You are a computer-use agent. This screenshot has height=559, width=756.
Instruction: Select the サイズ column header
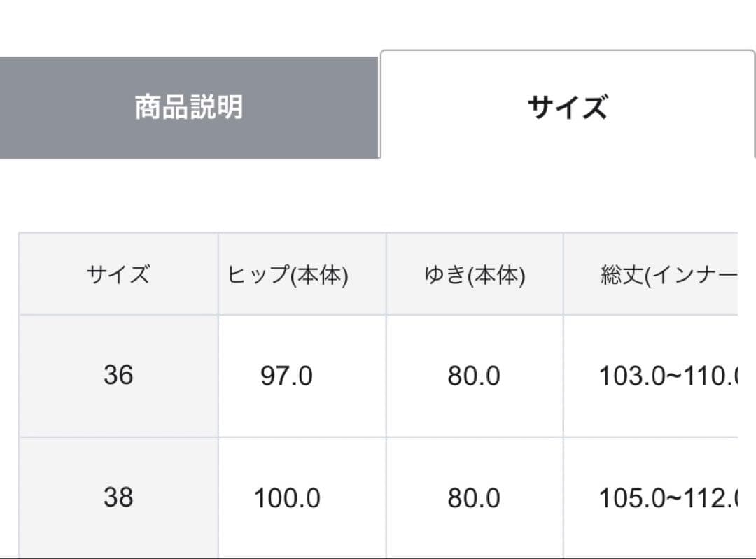click(x=119, y=274)
